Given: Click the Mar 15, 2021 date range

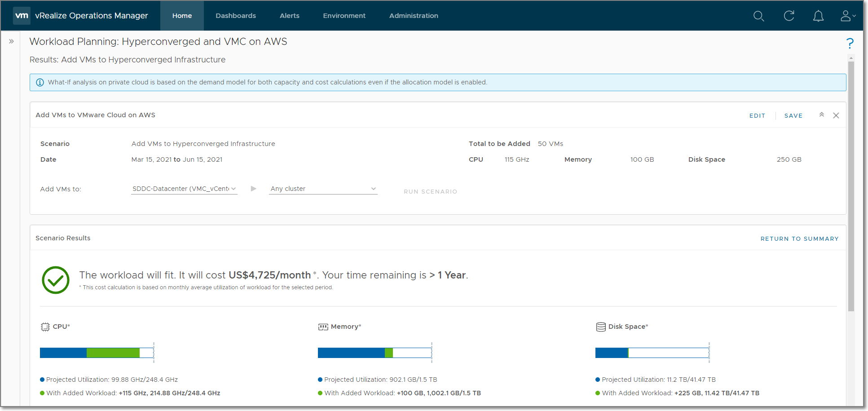Looking at the screenshot, I should [177, 159].
